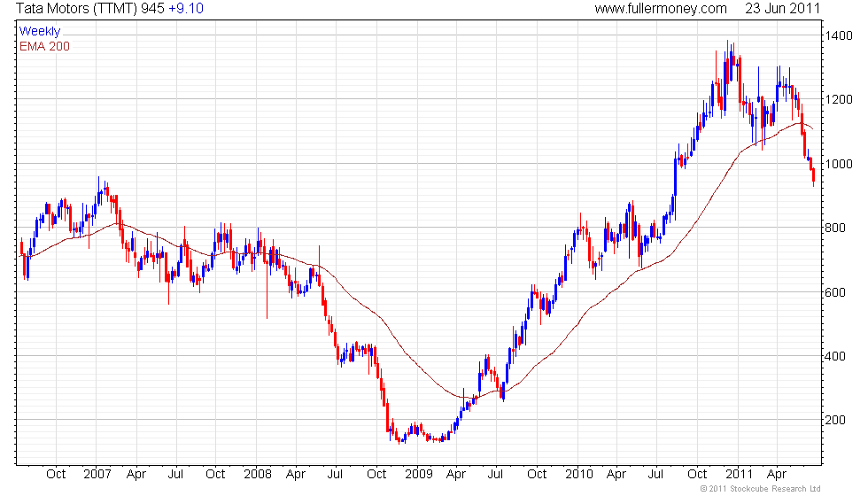Click the 1400 price axis label

(x=839, y=36)
